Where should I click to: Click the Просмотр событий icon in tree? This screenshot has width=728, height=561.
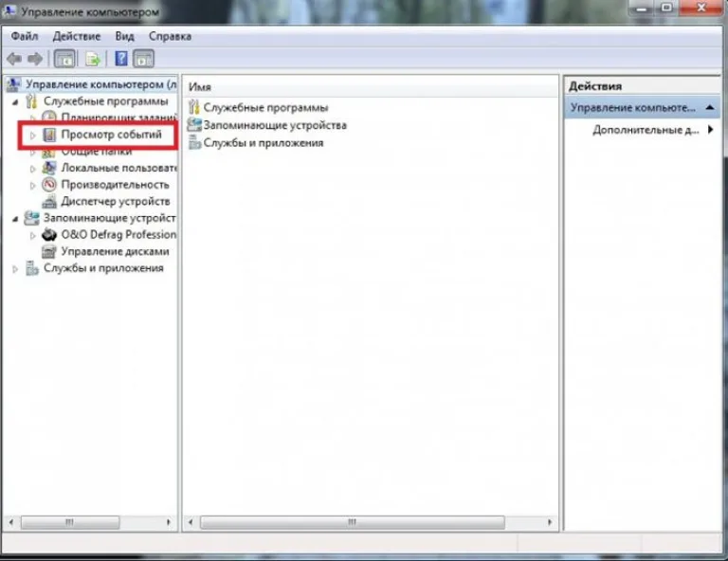click(49, 135)
